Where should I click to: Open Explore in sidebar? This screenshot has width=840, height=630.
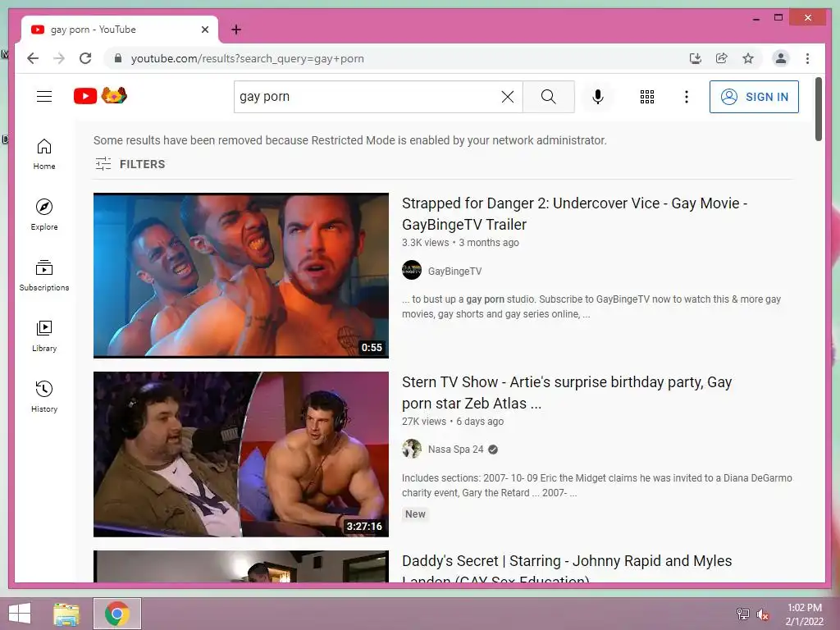44,215
